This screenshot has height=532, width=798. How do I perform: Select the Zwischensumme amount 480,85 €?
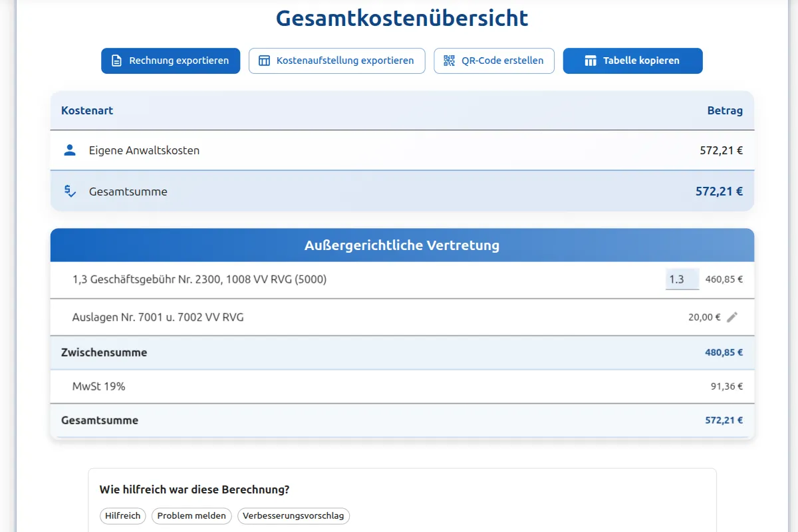[x=726, y=352]
